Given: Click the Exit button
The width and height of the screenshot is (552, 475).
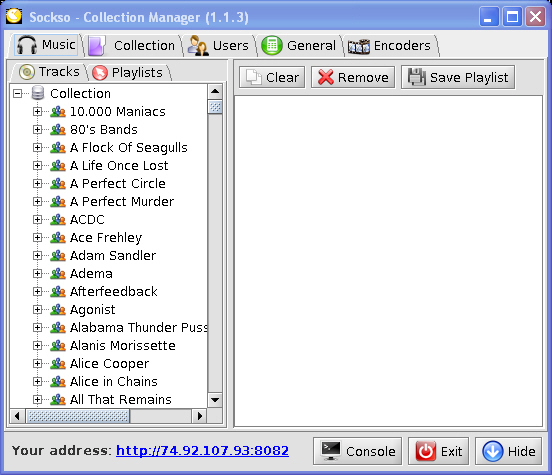Looking at the screenshot, I should tap(438, 451).
